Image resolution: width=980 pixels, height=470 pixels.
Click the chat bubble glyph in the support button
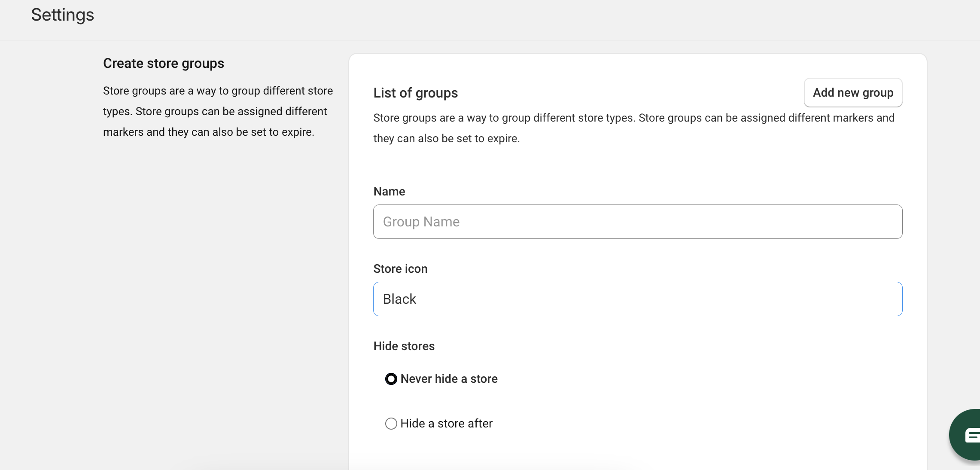pyautogui.click(x=972, y=436)
